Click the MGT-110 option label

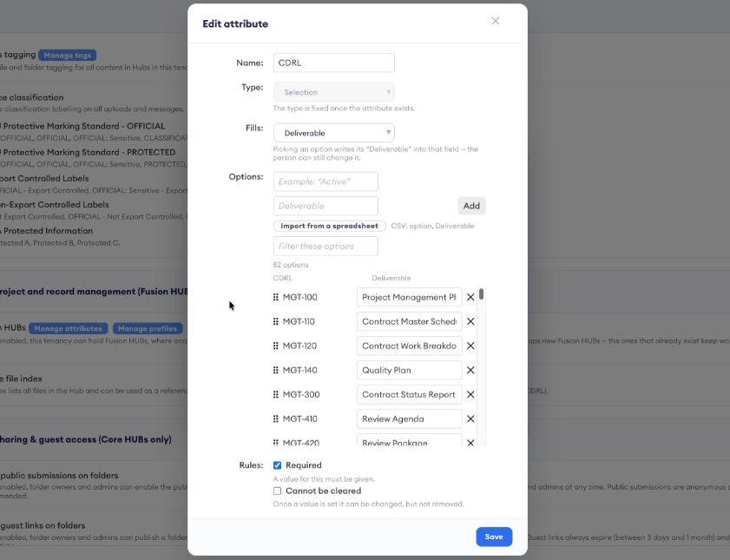tap(299, 321)
